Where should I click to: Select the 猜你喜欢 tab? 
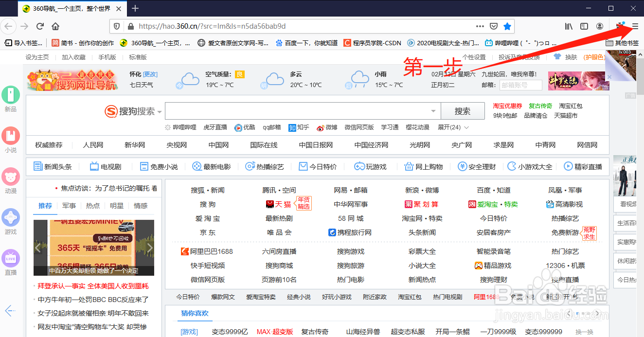click(x=195, y=313)
